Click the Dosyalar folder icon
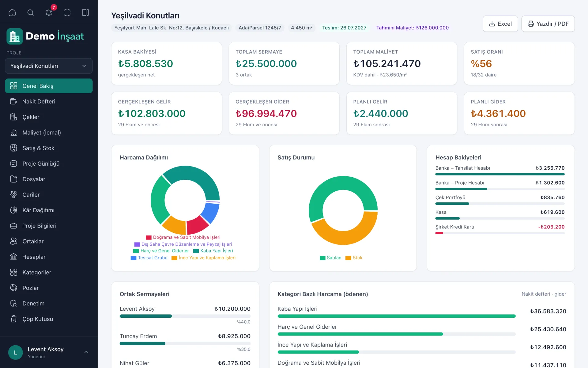The height and width of the screenshot is (368, 588). (x=13, y=179)
